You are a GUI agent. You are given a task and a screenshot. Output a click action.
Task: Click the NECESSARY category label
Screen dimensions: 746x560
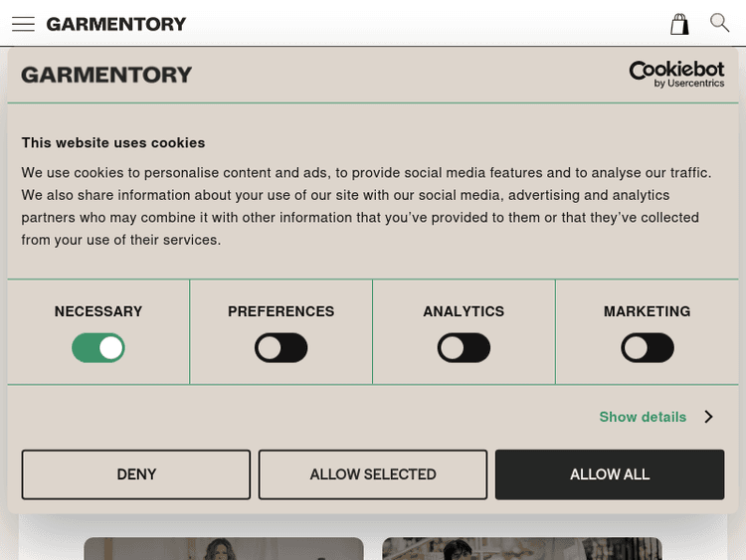(x=98, y=311)
